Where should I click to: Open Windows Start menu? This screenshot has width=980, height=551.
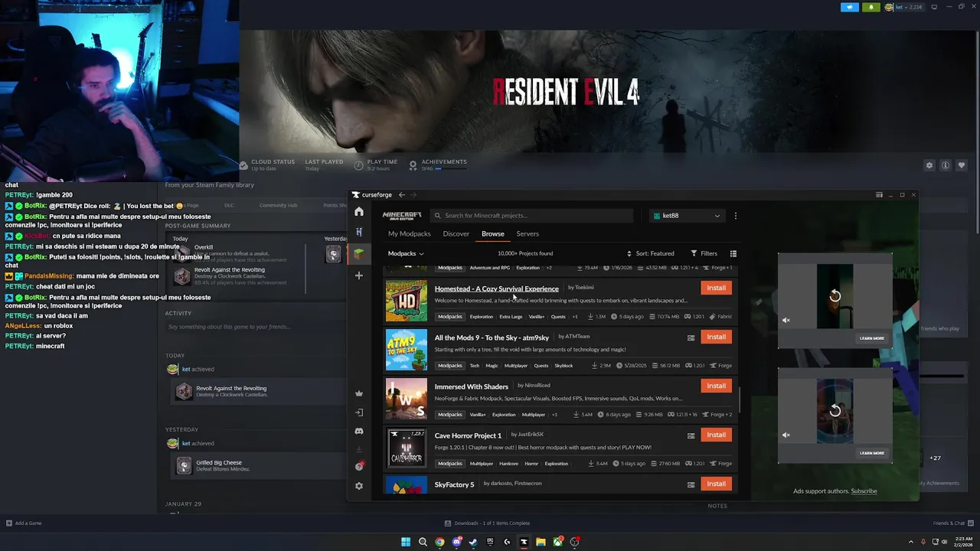(406, 542)
